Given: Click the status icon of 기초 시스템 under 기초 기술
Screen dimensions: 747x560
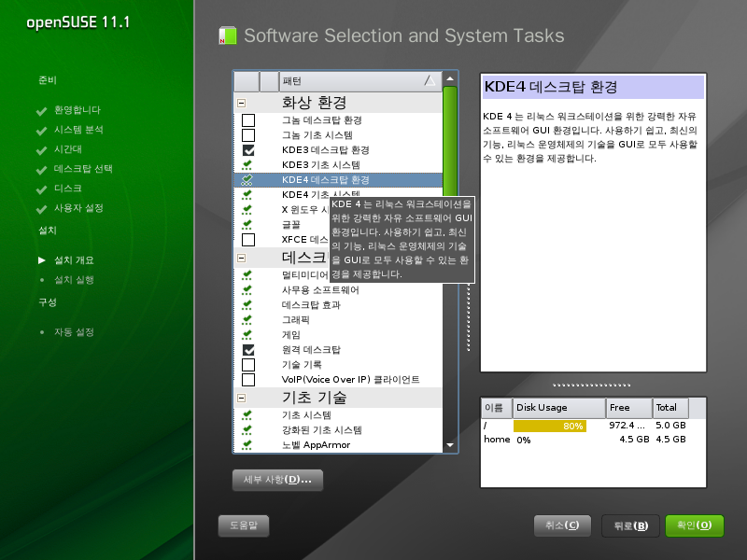Looking at the screenshot, I should pos(247,414).
